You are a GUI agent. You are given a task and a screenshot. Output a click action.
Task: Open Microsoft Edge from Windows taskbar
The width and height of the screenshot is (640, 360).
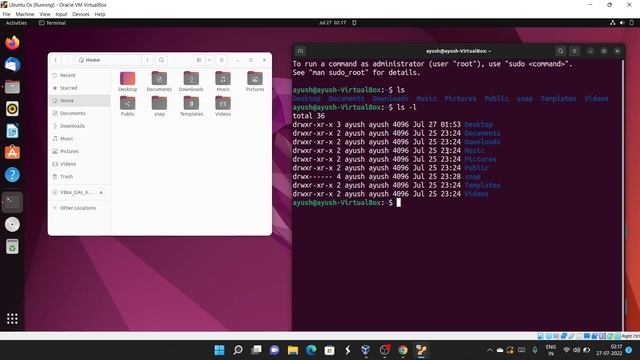point(311,350)
